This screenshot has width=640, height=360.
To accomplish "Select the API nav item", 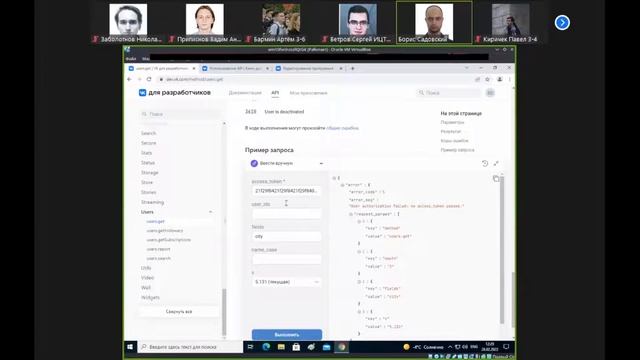I will pos(275,93).
